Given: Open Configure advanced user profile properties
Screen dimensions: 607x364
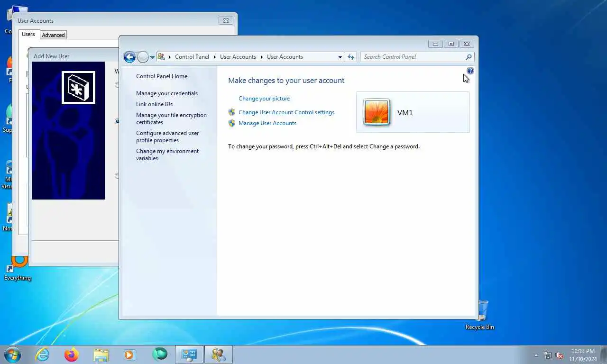Looking at the screenshot, I should tap(167, 136).
